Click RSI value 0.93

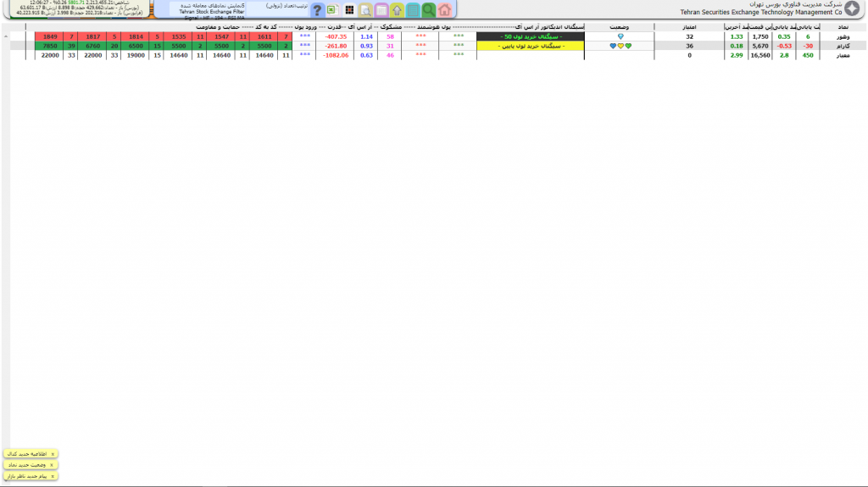366,46
